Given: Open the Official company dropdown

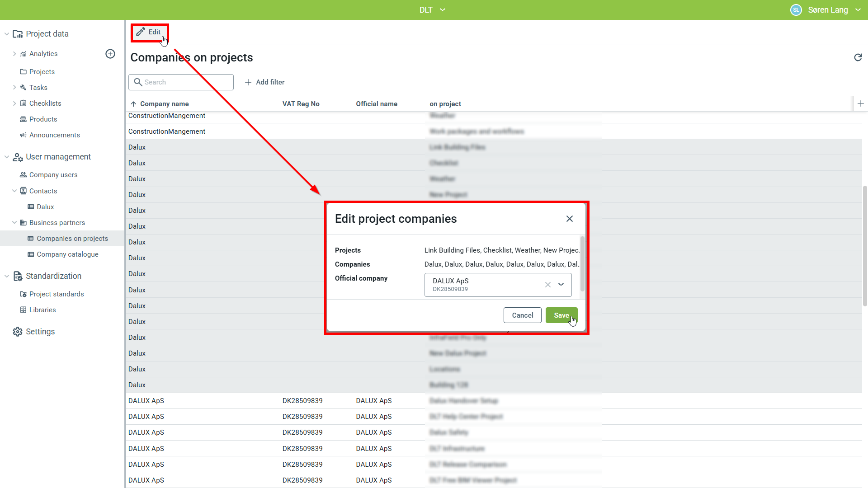Looking at the screenshot, I should 561,285.
